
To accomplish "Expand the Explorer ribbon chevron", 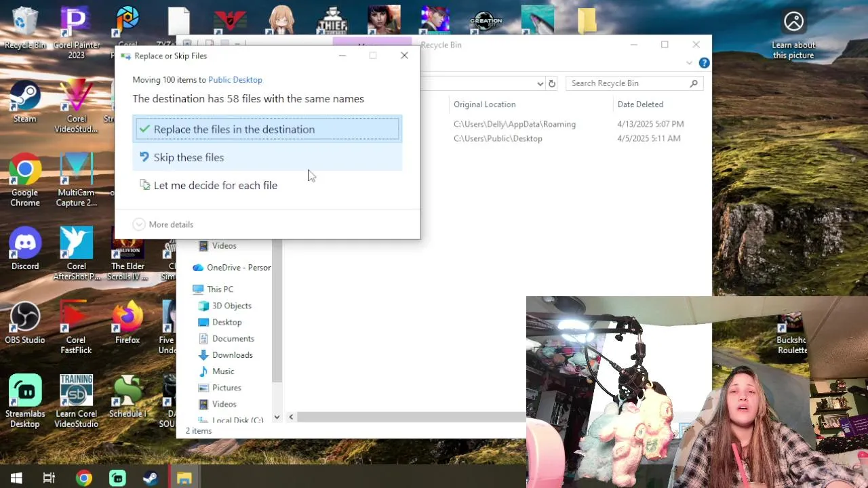I will [689, 63].
